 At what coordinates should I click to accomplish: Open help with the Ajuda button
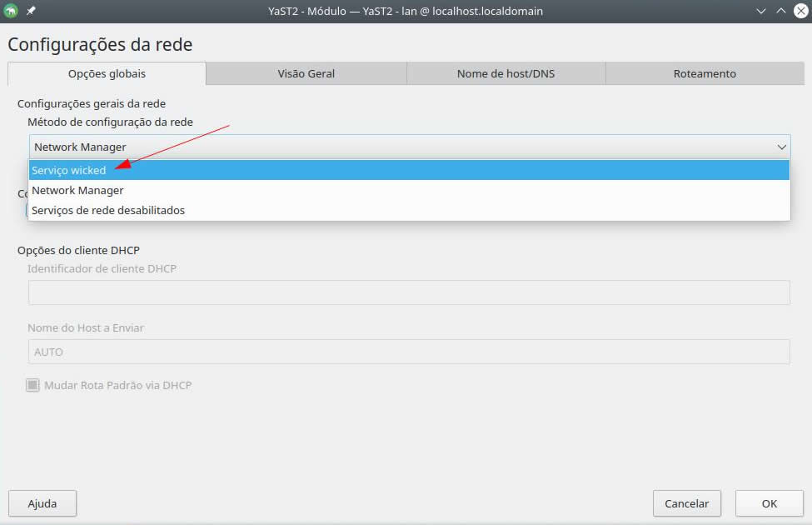[42, 503]
